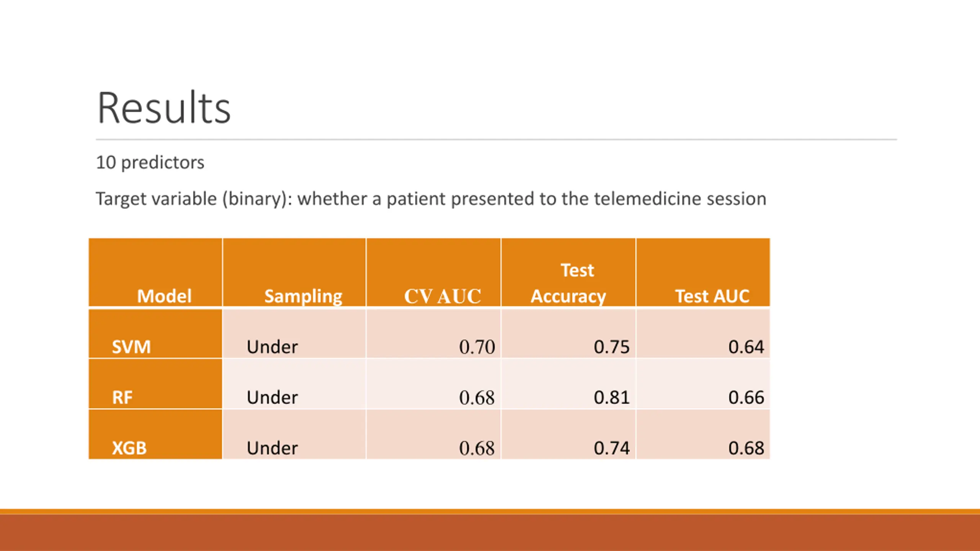Select the Test AUC header cell
980x551 pixels.
coord(703,272)
